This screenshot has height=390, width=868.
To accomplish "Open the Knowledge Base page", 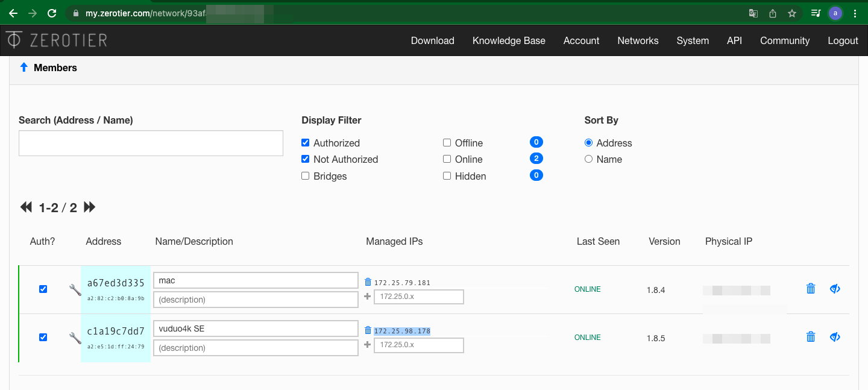I will [509, 40].
